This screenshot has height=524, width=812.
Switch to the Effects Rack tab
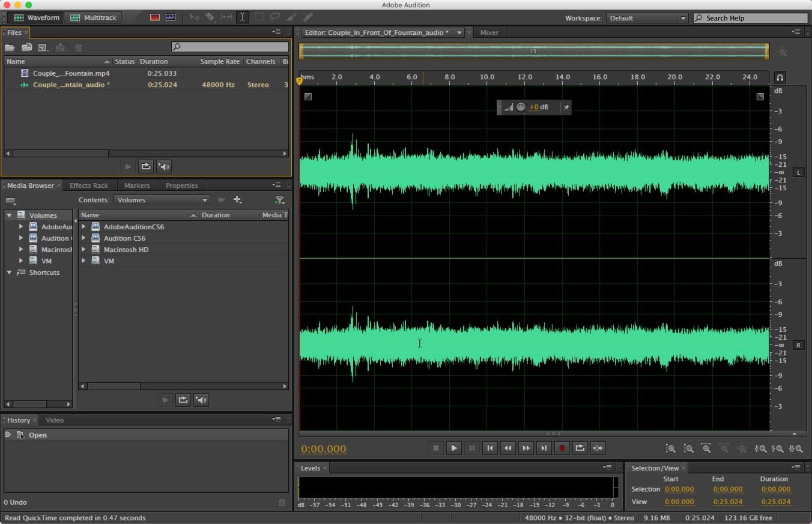click(x=89, y=185)
